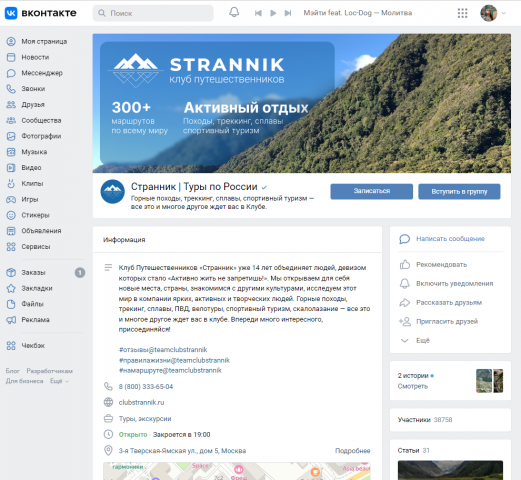Click the Файлы document icon

tap(11, 304)
